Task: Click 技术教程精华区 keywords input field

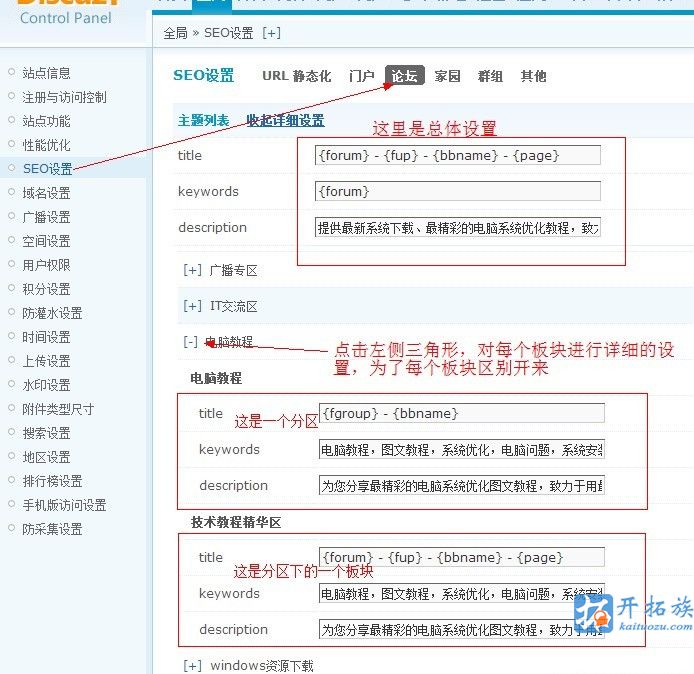Action: coord(462,593)
